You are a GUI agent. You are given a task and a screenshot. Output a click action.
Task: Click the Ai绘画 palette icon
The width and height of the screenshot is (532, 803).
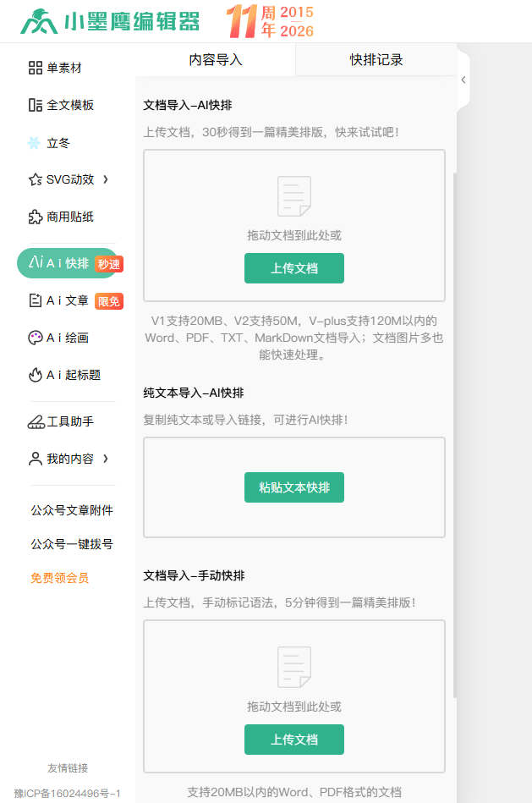pyautogui.click(x=35, y=338)
